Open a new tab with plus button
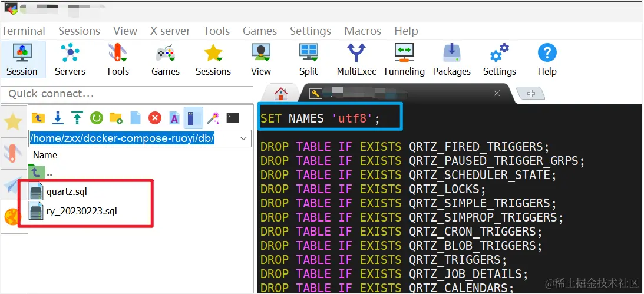Screen dimensions: 644x294 531,94
